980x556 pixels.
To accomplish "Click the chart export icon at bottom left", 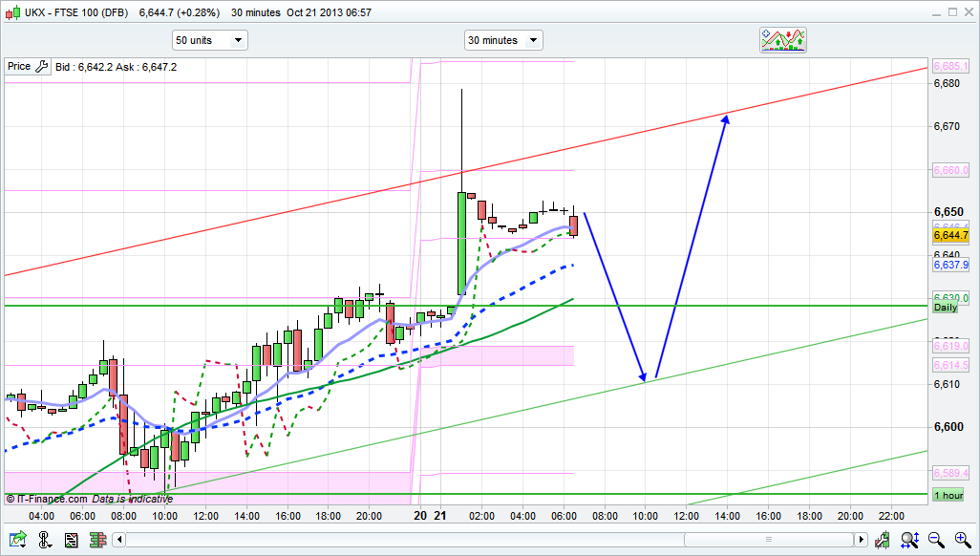I will [x=18, y=540].
